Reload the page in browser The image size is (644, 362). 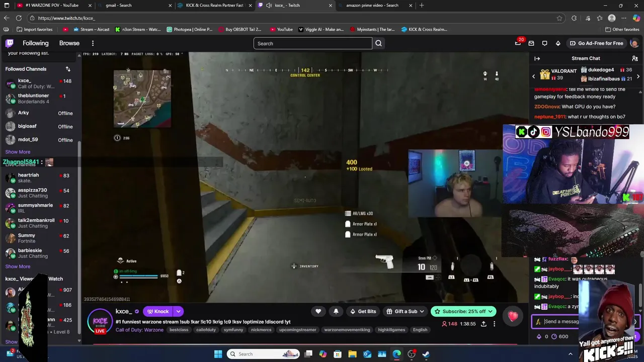(x=20, y=18)
